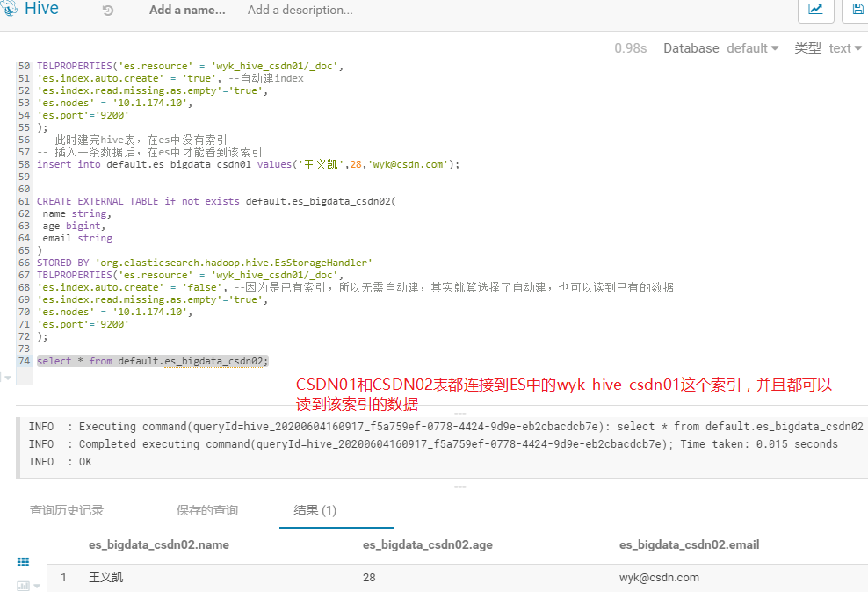Click Add a name field
The image size is (868, 598).
pos(186,11)
